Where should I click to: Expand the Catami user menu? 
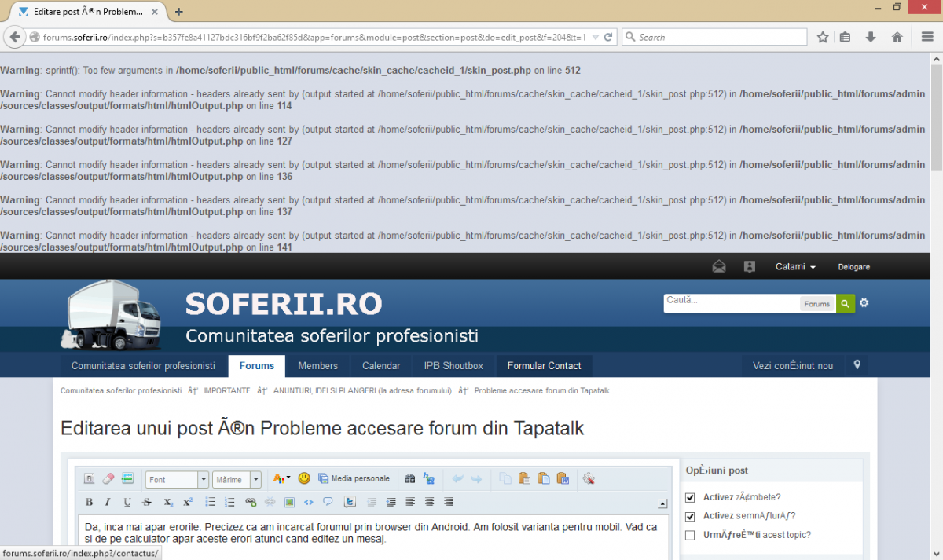point(795,266)
